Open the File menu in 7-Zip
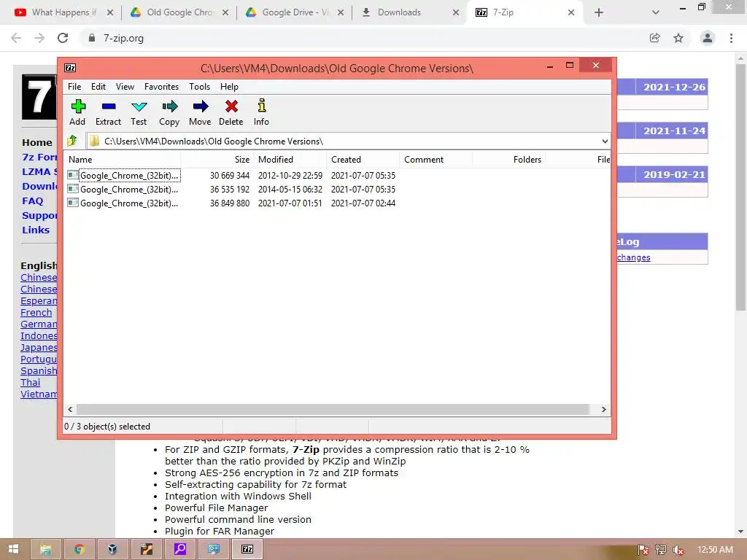Screen dimensions: 747x560 [74, 87]
